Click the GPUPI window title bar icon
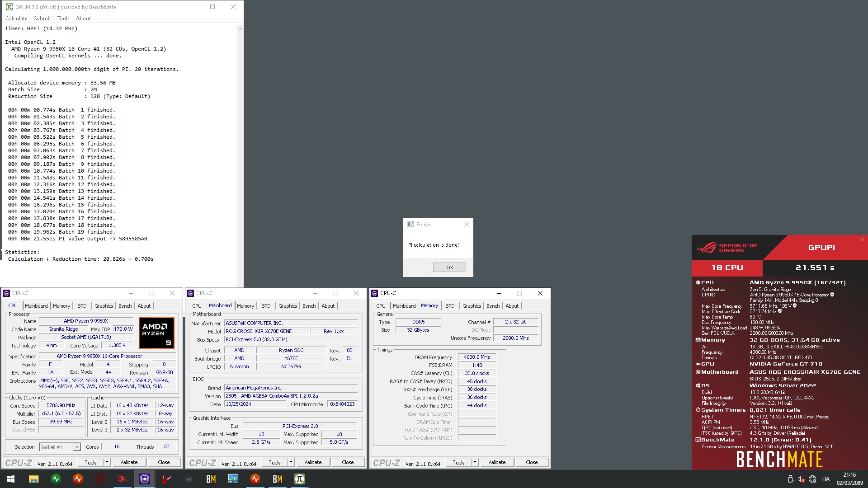Viewport: 868px width, 488px height. click(9, 7)
